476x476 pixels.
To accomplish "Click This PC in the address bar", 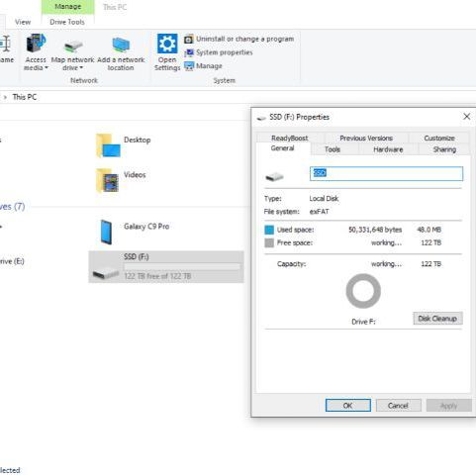I will (25, 97).
